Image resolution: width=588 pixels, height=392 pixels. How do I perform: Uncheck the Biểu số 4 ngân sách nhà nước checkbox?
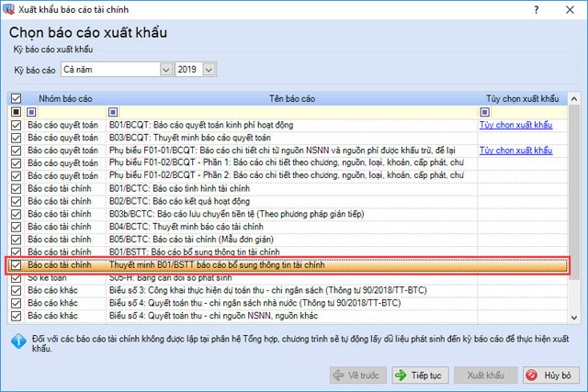pyautogui.click(x=16, y=304)
